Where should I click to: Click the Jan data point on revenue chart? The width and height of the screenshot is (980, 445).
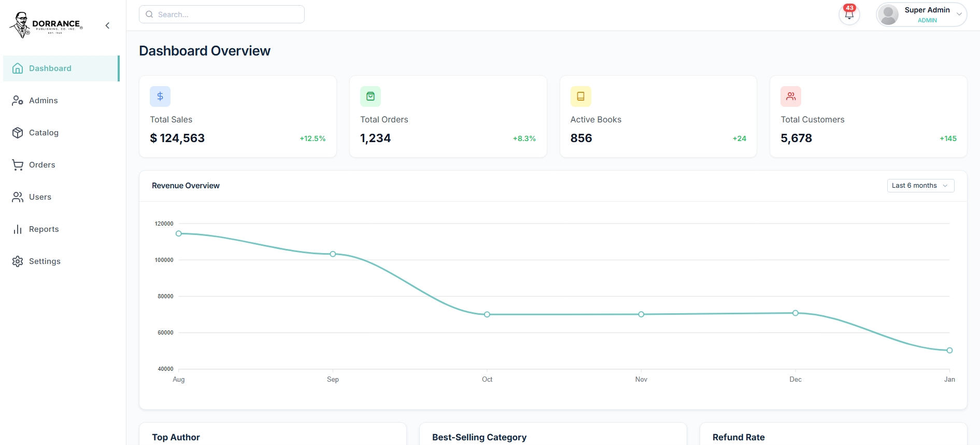pyautogui.click(x=949, y=351)
